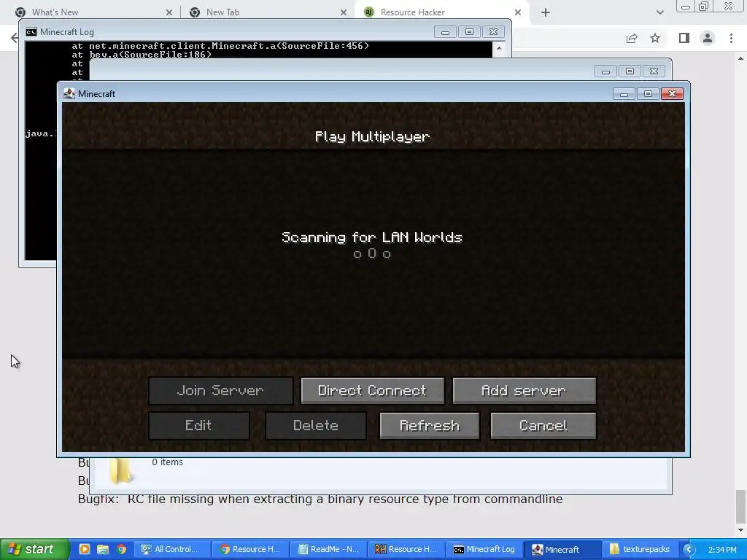Image resolution: width=747 pixels, height=560 pixels.
Task: Close the Minecraft game window
Action: coord(672,94)
